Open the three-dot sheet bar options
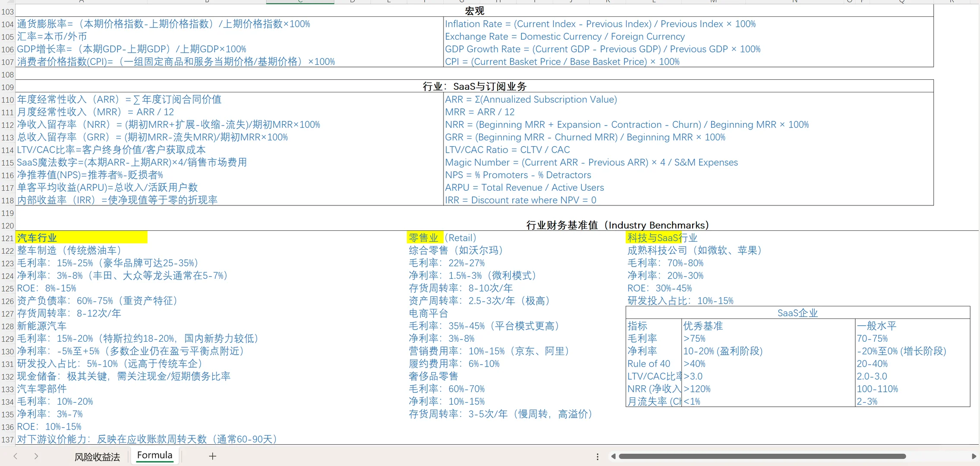980x466 pixels. [597, 457]
